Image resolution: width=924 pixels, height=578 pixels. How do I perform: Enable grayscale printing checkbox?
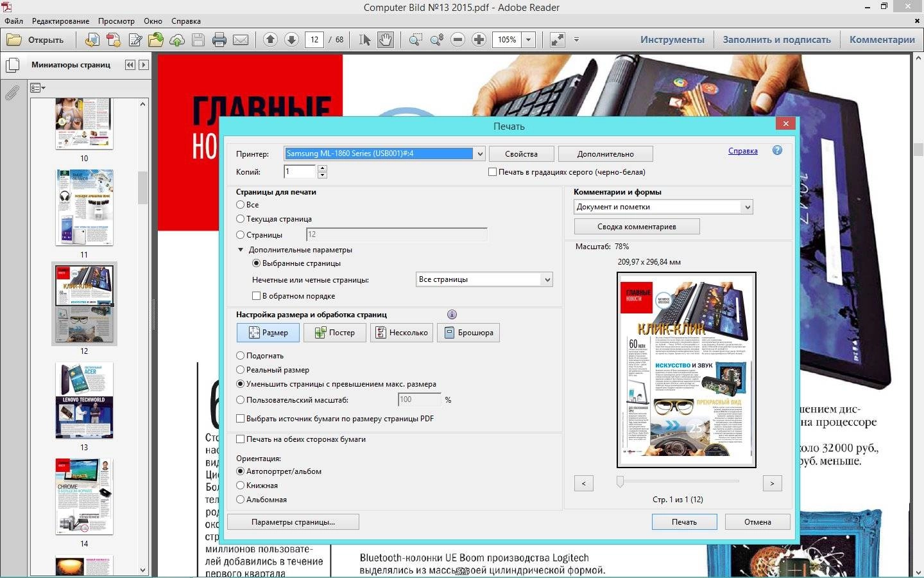493,172
